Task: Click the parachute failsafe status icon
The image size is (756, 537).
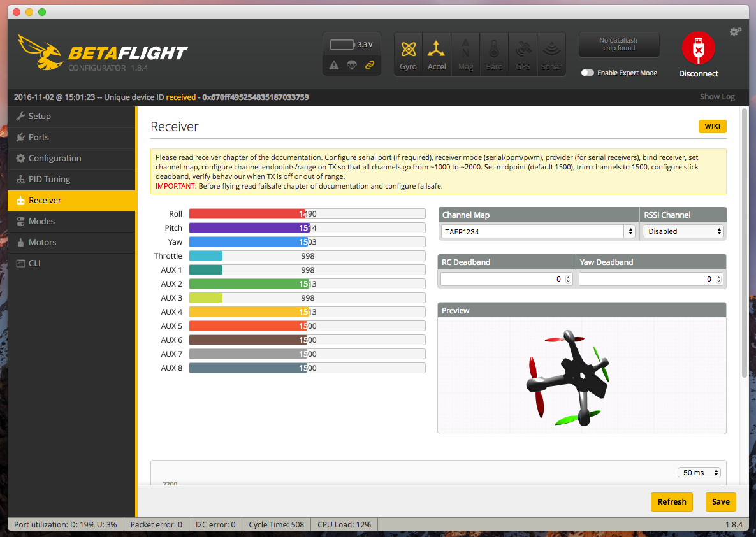Action: pyautogui.click(x=352, y=65)
